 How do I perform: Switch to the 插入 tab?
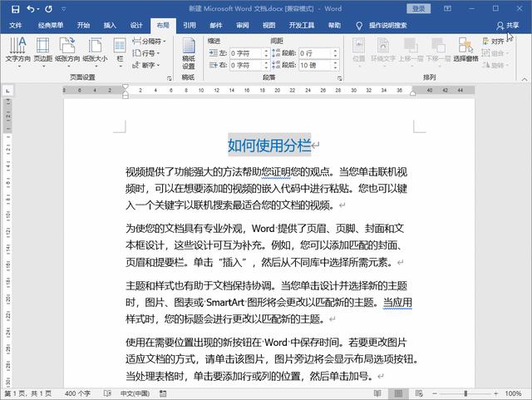pyautogui.click(x=110, y=25)
